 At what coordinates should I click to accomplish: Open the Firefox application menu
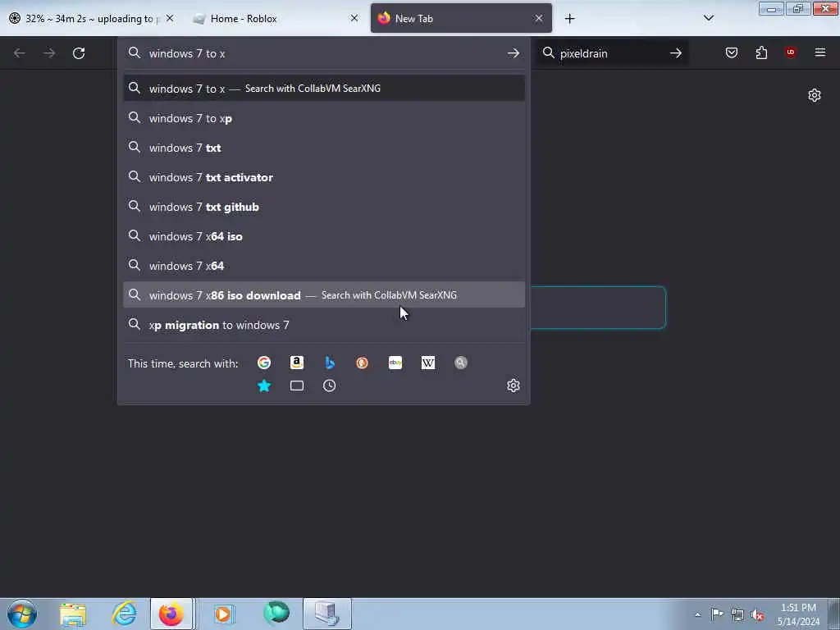tap(820, 52)
